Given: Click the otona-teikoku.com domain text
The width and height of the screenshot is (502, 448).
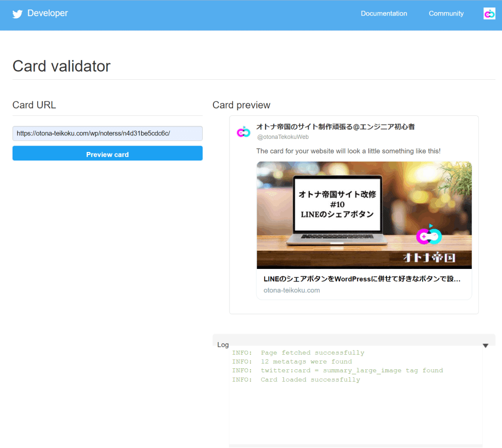Looking at the screenshot, I should pos(292,290).
